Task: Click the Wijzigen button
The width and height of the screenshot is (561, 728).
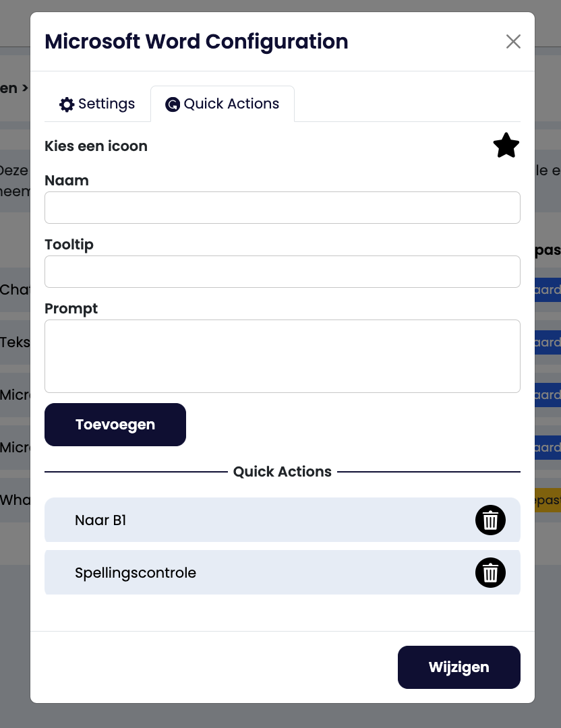Action: [459, 667]
